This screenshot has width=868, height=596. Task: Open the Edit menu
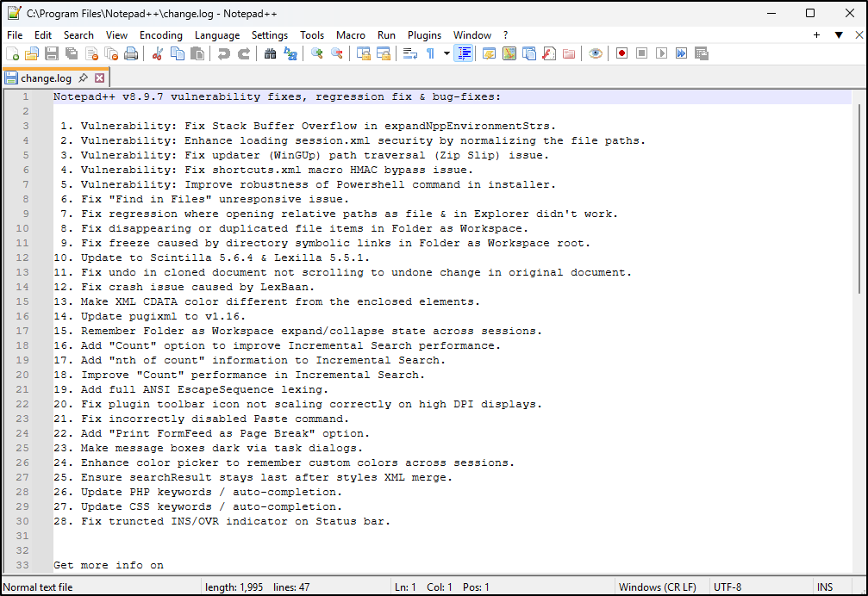click(42, 34)
